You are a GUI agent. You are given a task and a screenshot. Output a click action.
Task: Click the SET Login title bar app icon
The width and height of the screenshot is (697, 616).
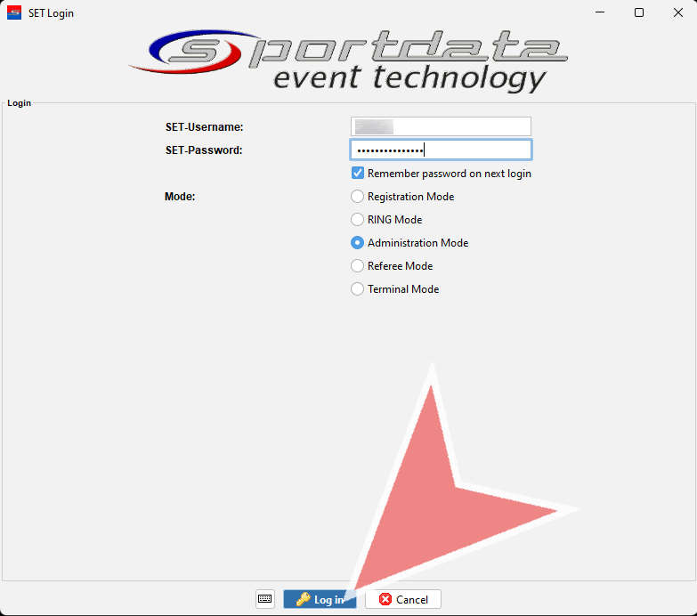click(14, 13)
